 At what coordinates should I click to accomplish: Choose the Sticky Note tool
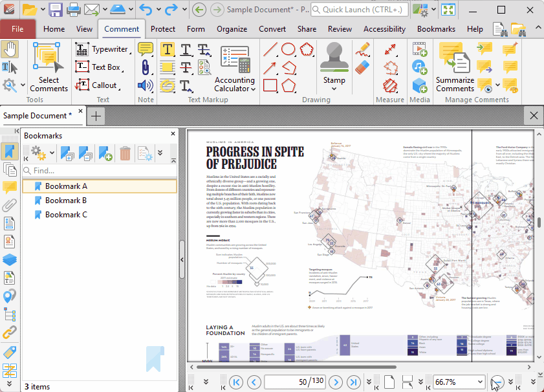tap(146, 49)
